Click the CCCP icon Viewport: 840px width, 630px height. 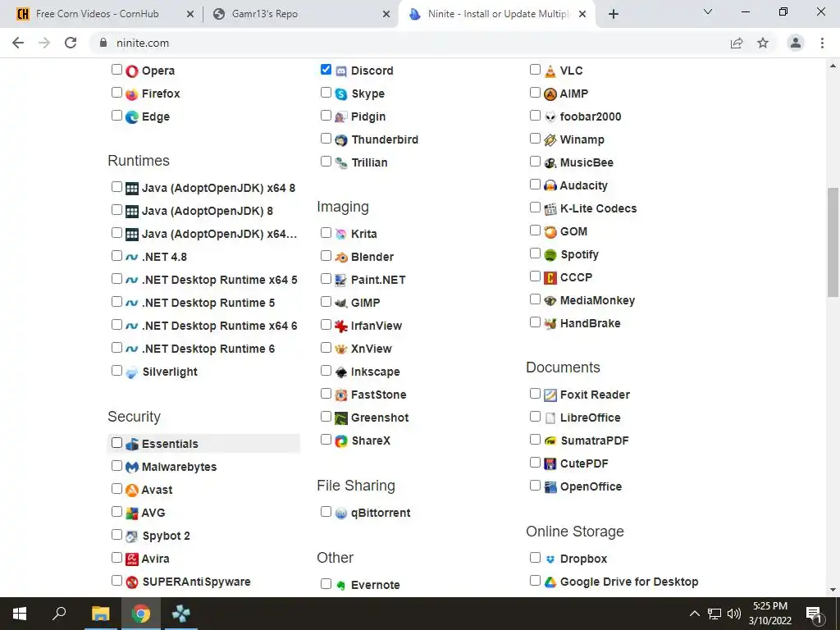[x=550, y=277]
